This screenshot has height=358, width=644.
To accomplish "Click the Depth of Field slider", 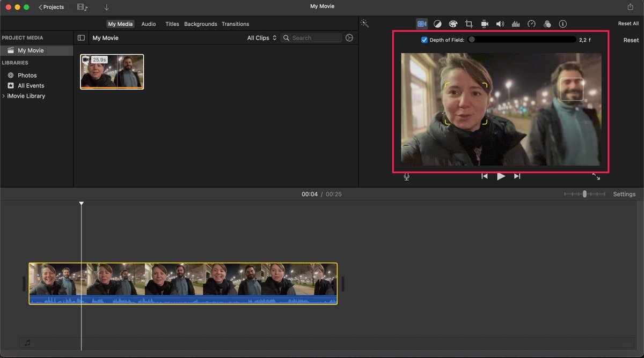I will click(x=522, y=40).
